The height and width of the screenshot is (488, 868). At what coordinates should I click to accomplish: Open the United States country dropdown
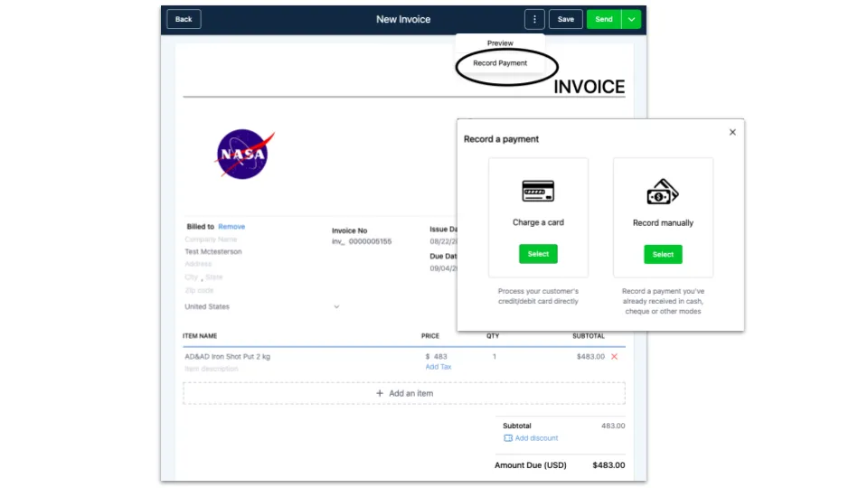(262, 306)
